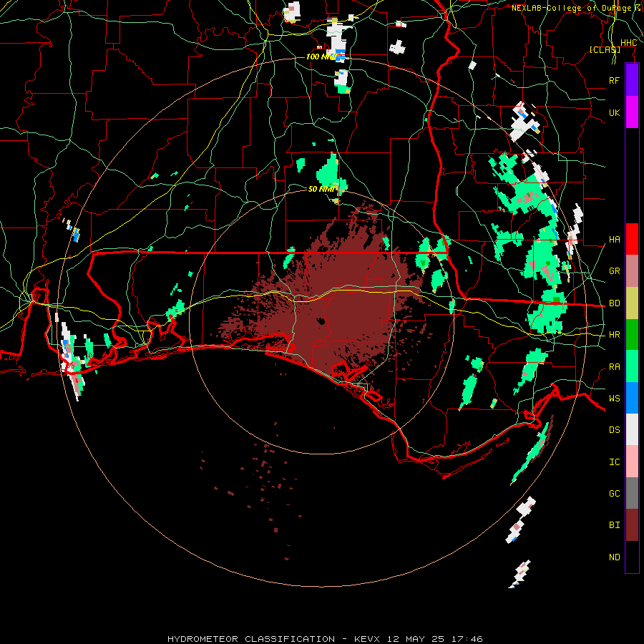This screenshot has width=644, height=644.
Task: Click the BI legend label
Action: (x=614, y=525)
